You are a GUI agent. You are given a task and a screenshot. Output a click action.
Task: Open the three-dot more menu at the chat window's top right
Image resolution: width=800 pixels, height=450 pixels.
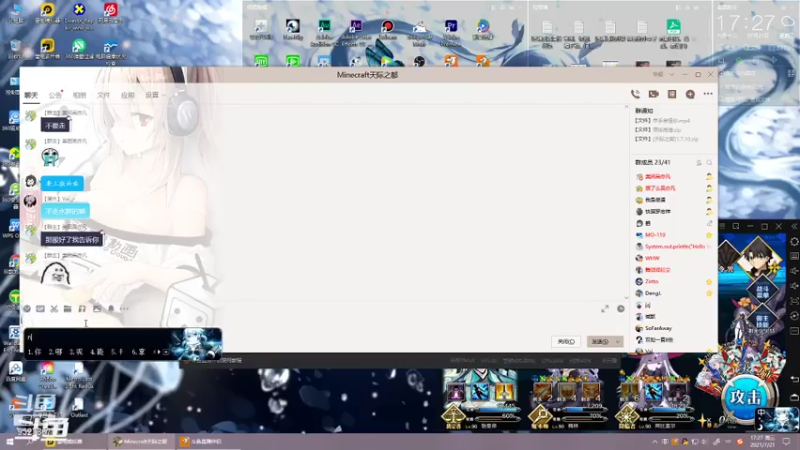[x=708, y=94]
